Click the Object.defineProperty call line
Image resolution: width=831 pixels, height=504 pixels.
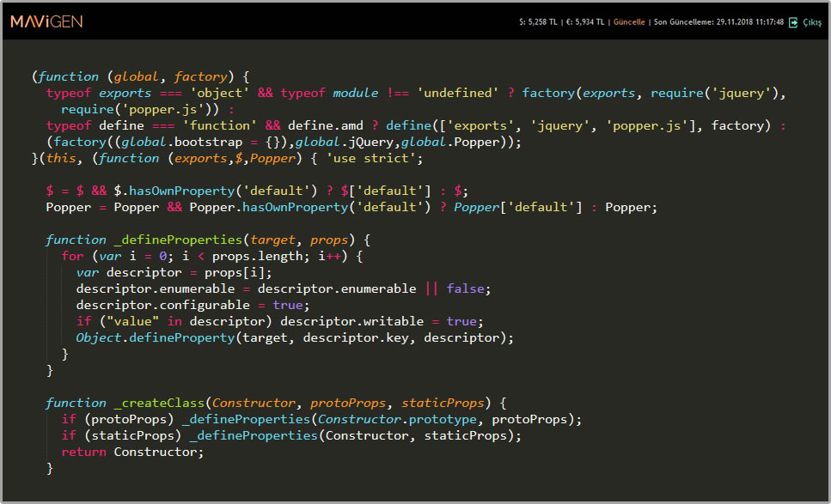[x=295, y=337]
